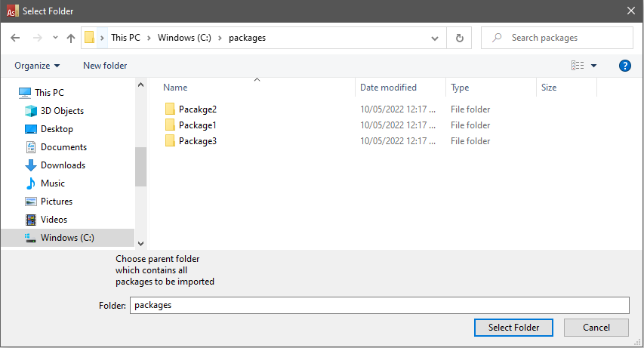
Task: Click the Folder name input field
Action: coord(379,305)
